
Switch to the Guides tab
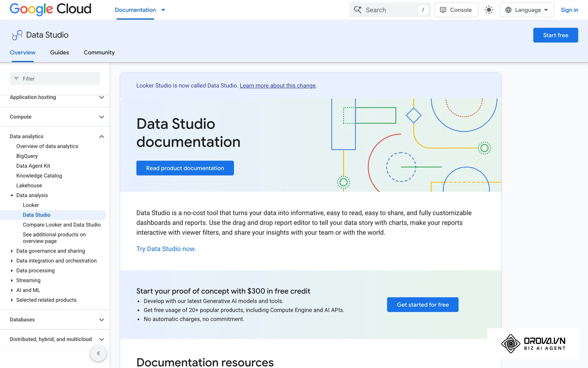pyautogui.click(x=60, y=53)
